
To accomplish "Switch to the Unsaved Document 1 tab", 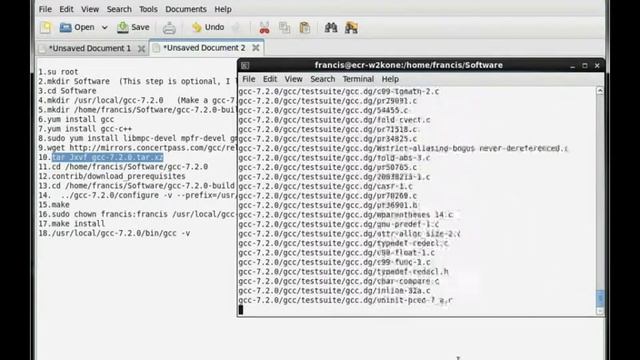I will (90, 48).
